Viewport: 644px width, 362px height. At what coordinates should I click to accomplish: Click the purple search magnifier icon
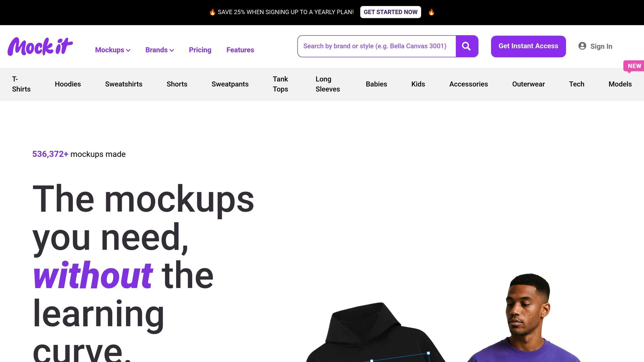467,46
